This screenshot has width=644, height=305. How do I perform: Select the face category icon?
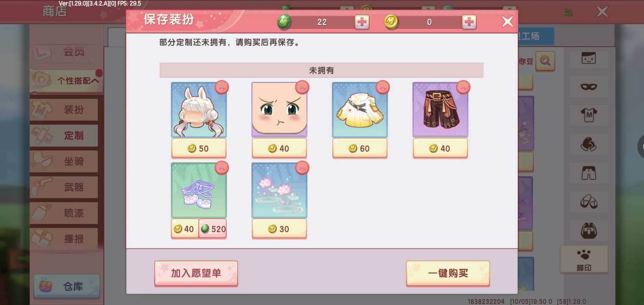pyautogui.click(x=588, y=58)
